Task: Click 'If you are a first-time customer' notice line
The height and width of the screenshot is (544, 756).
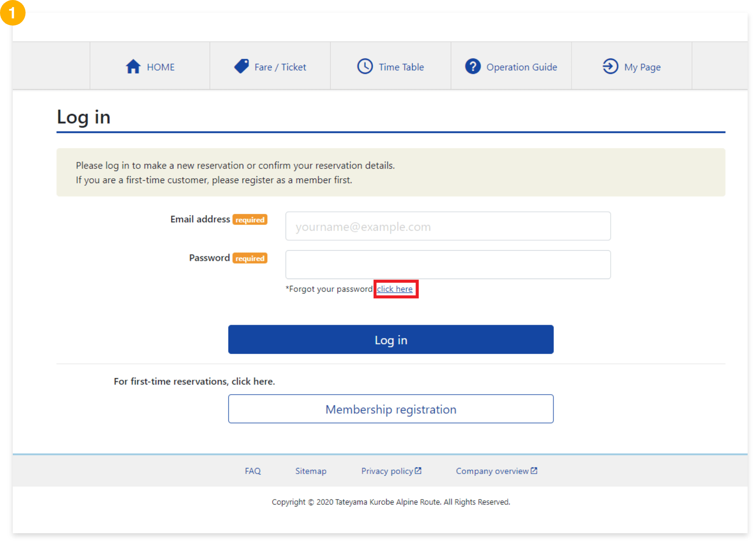Action: [x=214, y=180]
